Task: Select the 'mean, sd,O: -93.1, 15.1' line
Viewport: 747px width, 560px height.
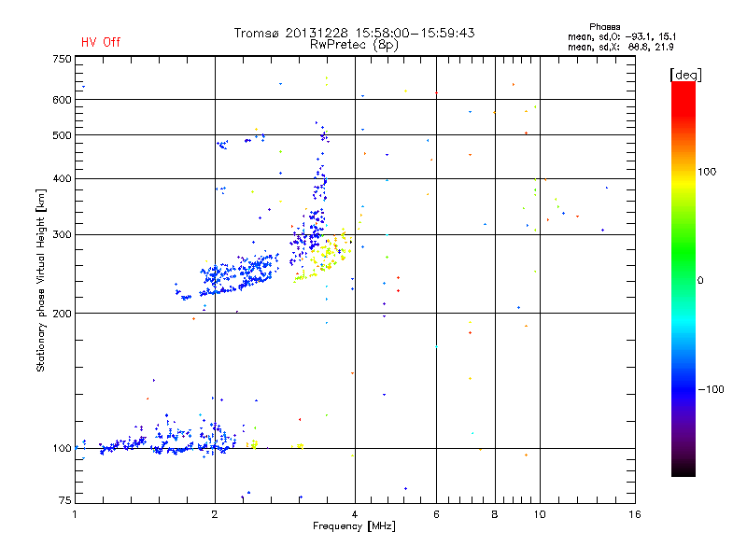Action: (622, 36)
